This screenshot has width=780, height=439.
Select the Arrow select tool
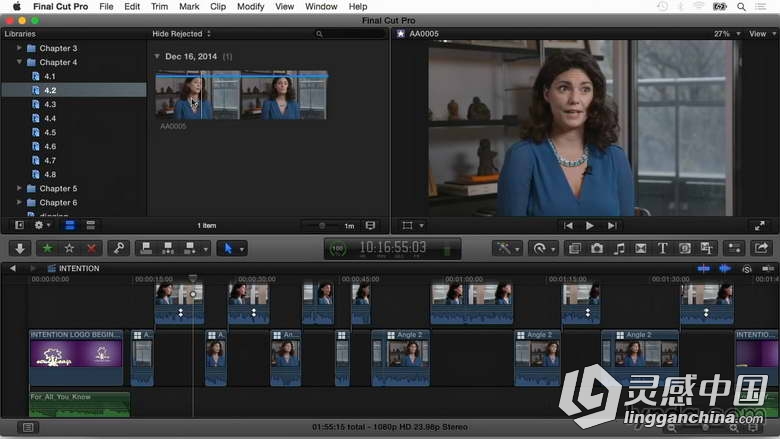coord(228,248)
